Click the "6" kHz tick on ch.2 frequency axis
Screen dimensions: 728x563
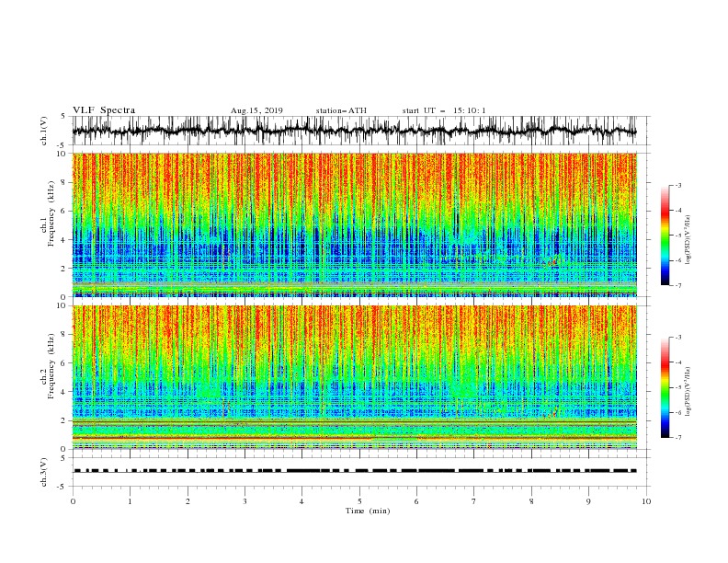coord(64,363)
